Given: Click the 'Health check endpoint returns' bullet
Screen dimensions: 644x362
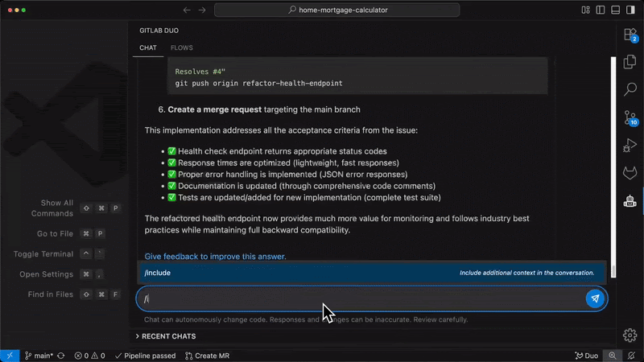Looking at the screenshot, I should click(x=283, y=151).
